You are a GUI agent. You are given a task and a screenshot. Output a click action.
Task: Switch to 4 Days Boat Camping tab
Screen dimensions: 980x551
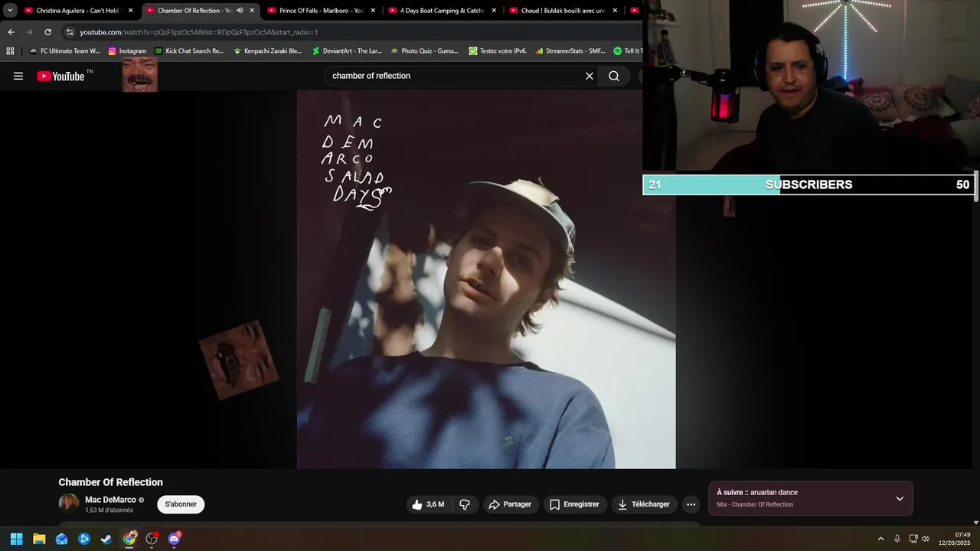[442, 11]
